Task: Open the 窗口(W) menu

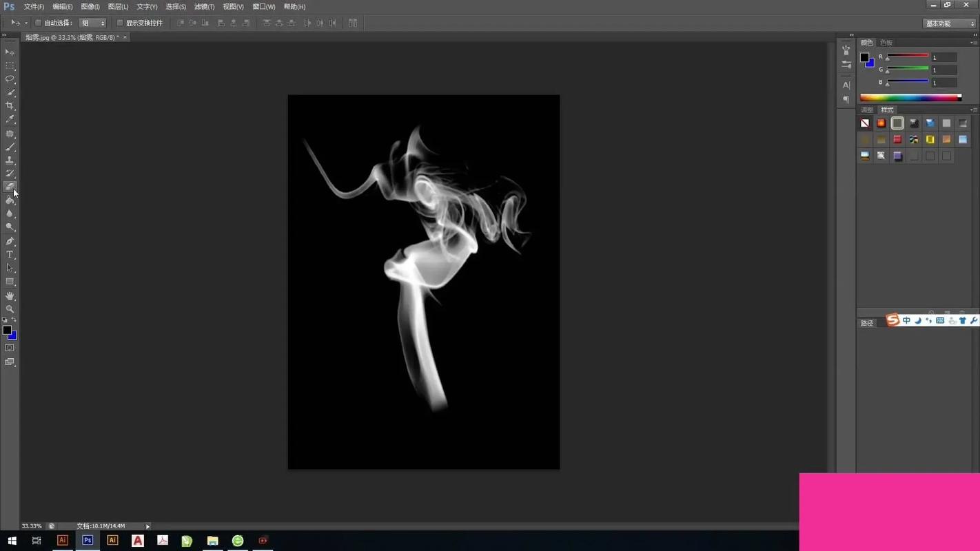Action: click(264, 7)
